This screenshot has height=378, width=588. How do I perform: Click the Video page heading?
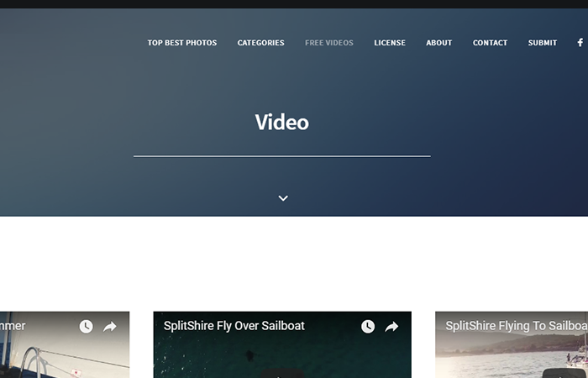coord(282,123)
